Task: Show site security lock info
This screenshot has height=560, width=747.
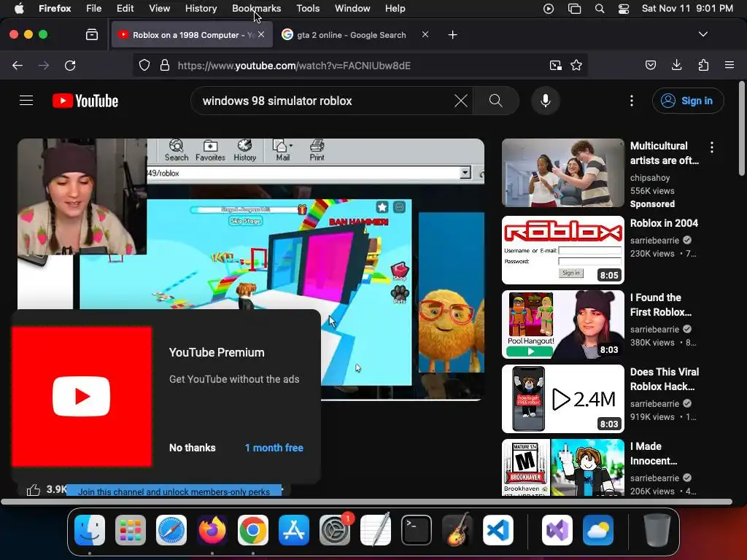Action: pos(165,65)
